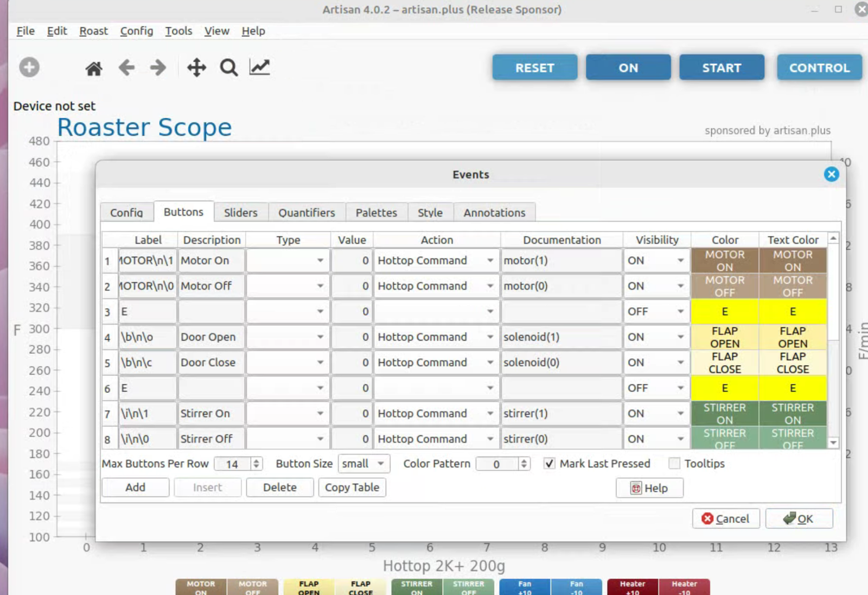Switch to the Sliders tab
This screenshot has width=868, height=595.
coord(240,213)
